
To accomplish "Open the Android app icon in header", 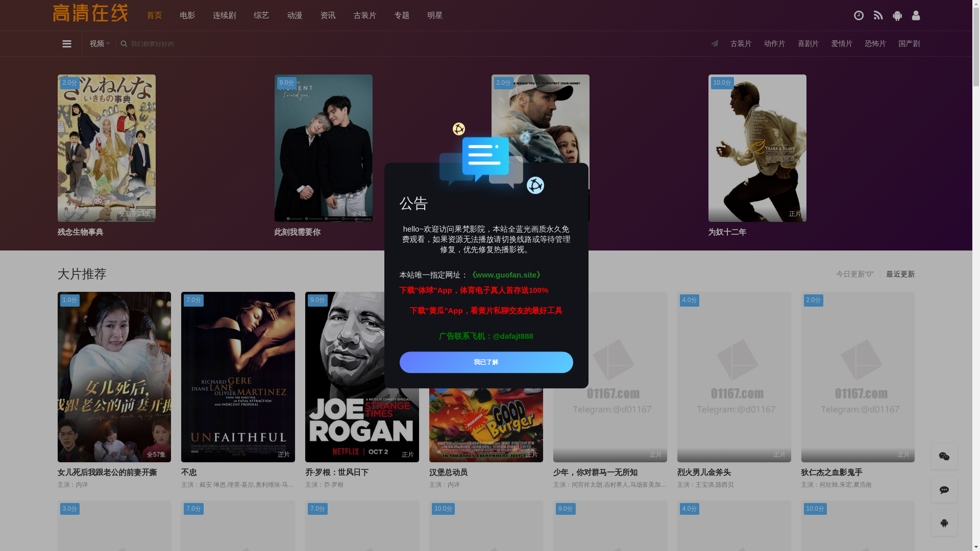I will 897,15.
